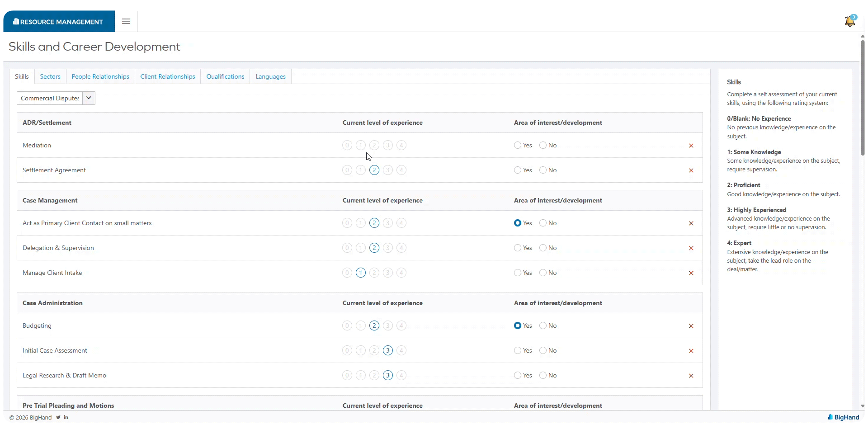
Task: Remove Act as Primary Client Contact row
Action: [691, 223]
